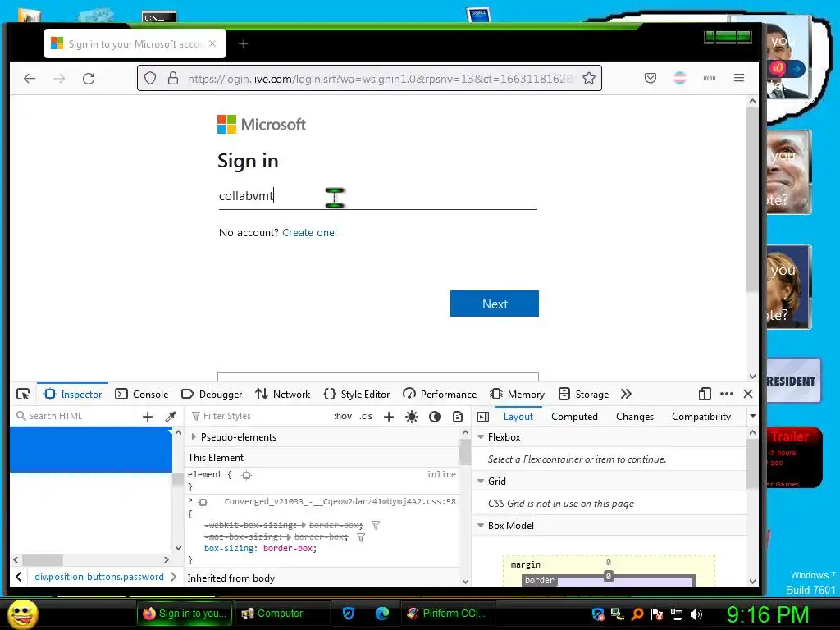The width and height of the screenshot is (840, 630).
Task: Click the smiley Start button
Action: click(22, 614)
